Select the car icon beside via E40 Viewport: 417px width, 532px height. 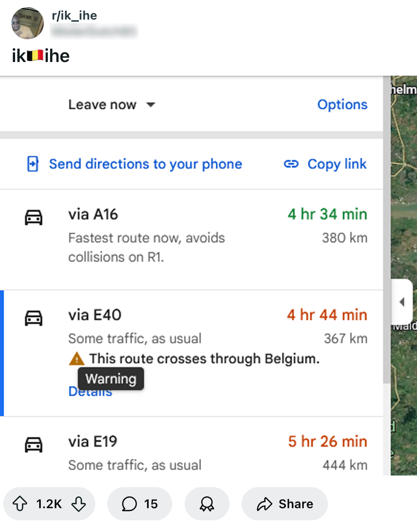(x=34, y=317)
